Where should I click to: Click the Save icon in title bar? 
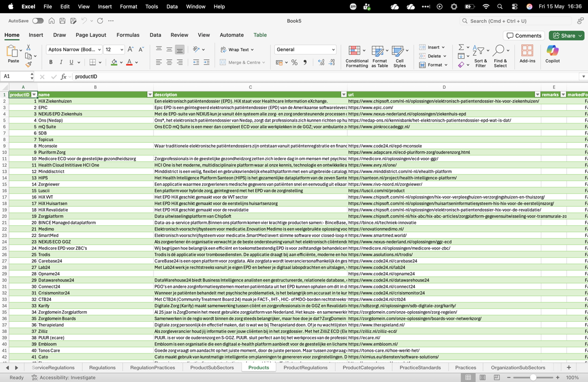coord(63,21)
